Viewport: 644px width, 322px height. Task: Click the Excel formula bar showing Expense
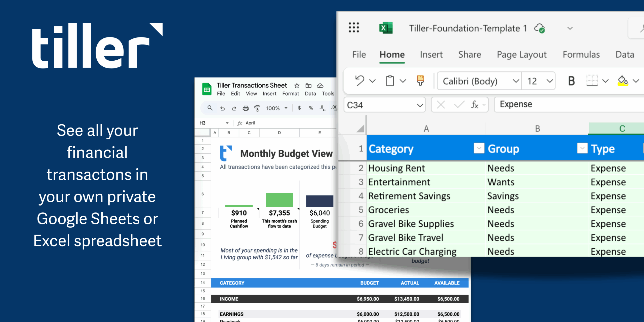[569, 104]
